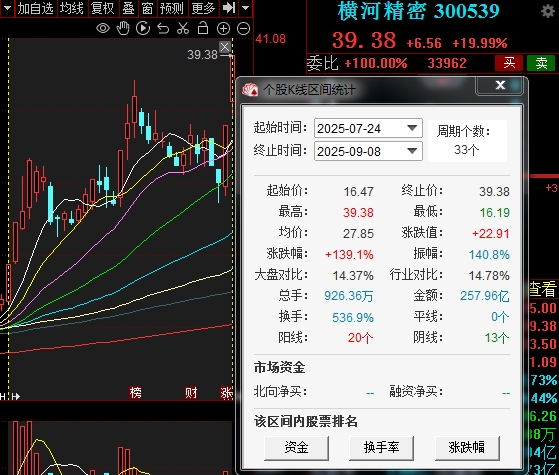The image size is (559, 475).
Task: Click 加自选 to add to watchlist
Action: coord(35,8)
